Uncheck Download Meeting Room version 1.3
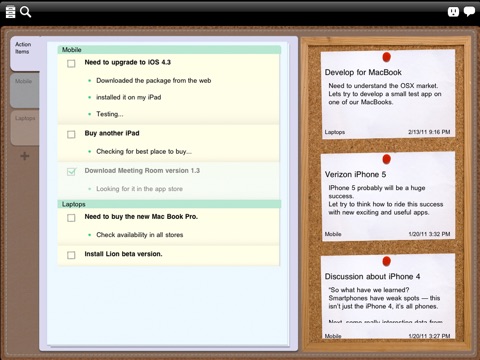Image resolution: width=480 pixels, height=360 pixels. [x=71, y=172]
